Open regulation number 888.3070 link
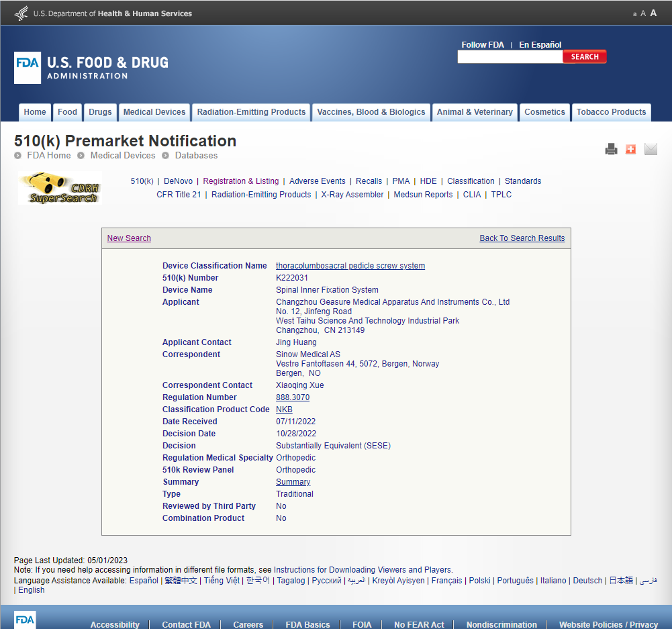The image size is (672, 629). coord(293,397)
